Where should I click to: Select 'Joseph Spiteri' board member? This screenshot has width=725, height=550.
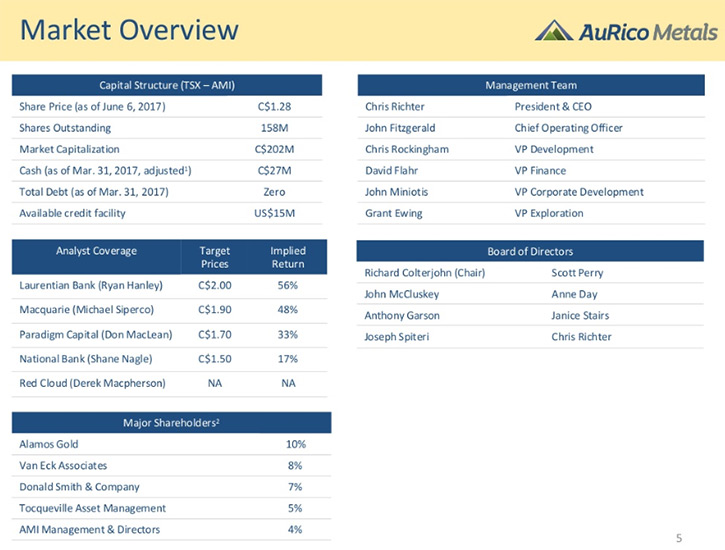pyautogui.click(x=397, y=337)
